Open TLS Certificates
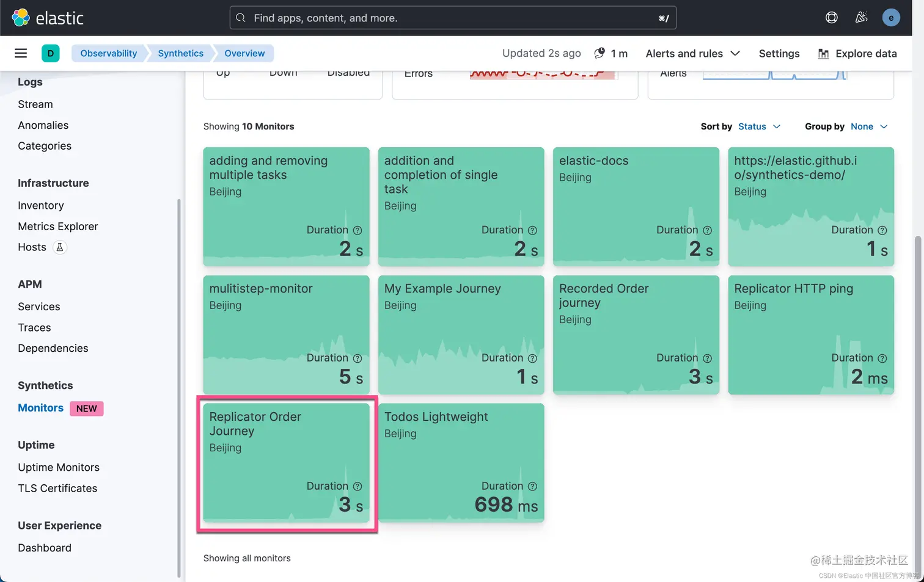 [57, 488]
